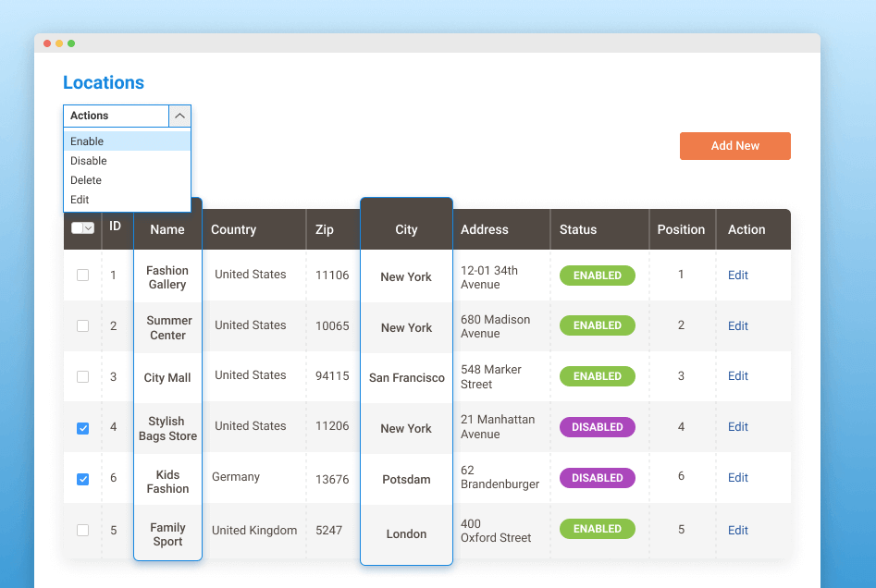Tick the Summer Center row checkbox
876x588 pixels.
point(82,326)
